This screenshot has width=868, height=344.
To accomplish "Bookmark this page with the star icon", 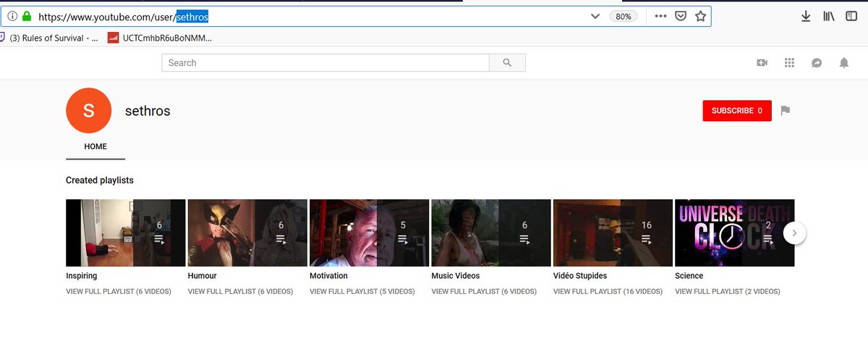I will pyautogui.click(x=700, y=16).
